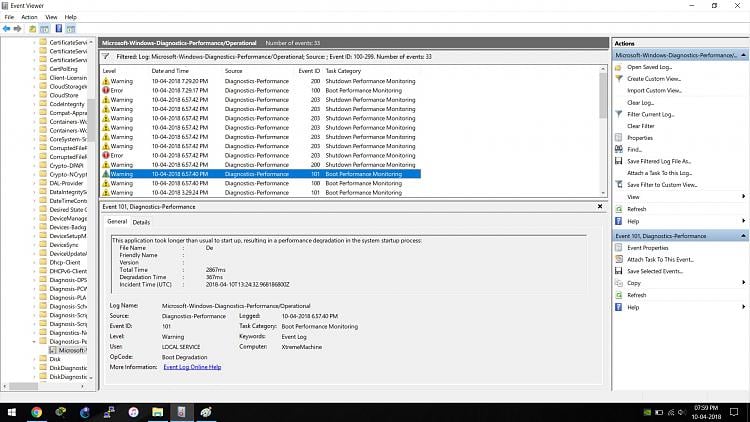
Task: Open the File menu
Action: tap(9, 17)
